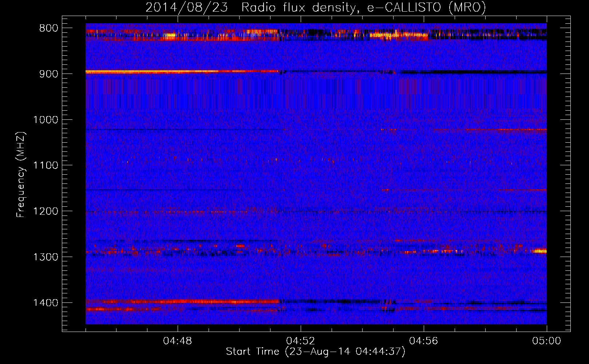Click the 1000 frequency tick label
589x364 pixels.
tap(46, 120)
